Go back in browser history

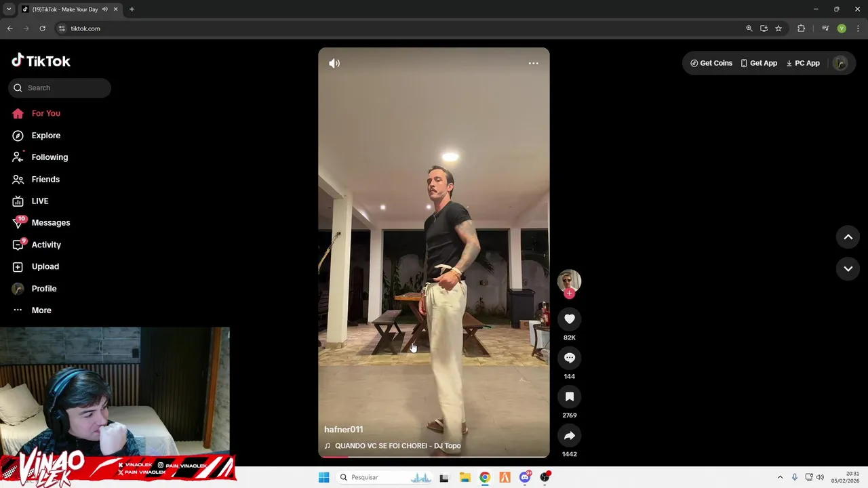pyautogui.click(x=9, y=28)
